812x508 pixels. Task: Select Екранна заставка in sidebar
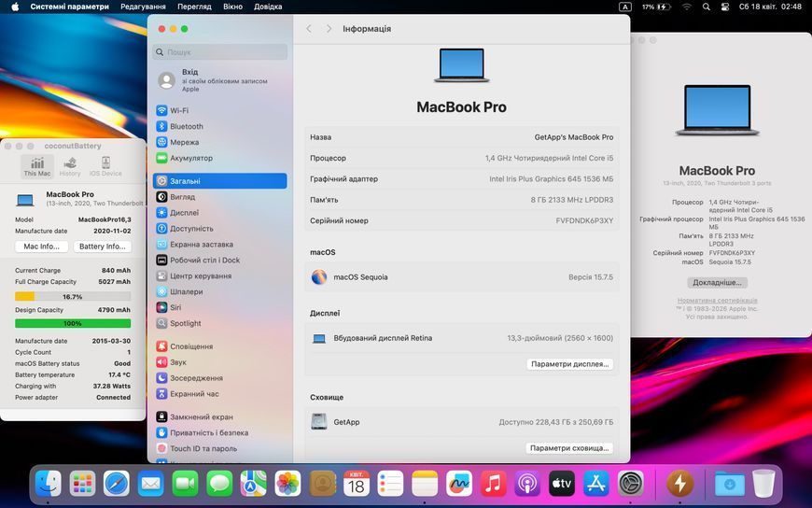[x=202, y=244]
